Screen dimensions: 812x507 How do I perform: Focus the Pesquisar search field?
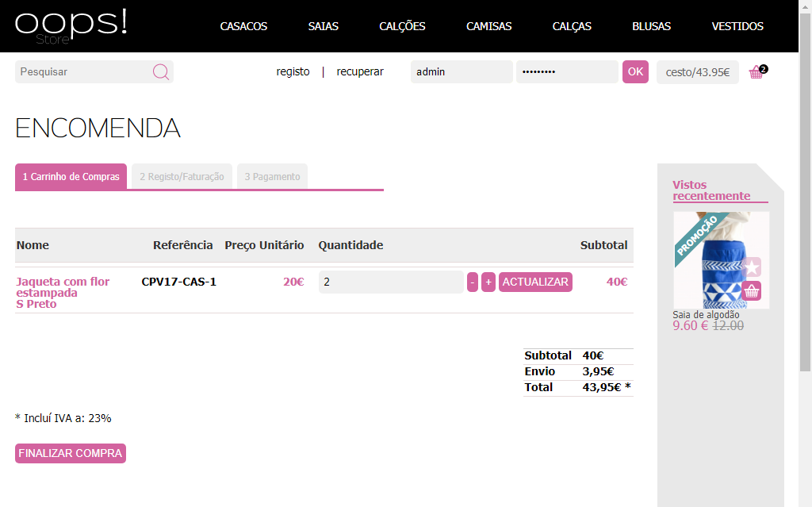coord(83,72)
